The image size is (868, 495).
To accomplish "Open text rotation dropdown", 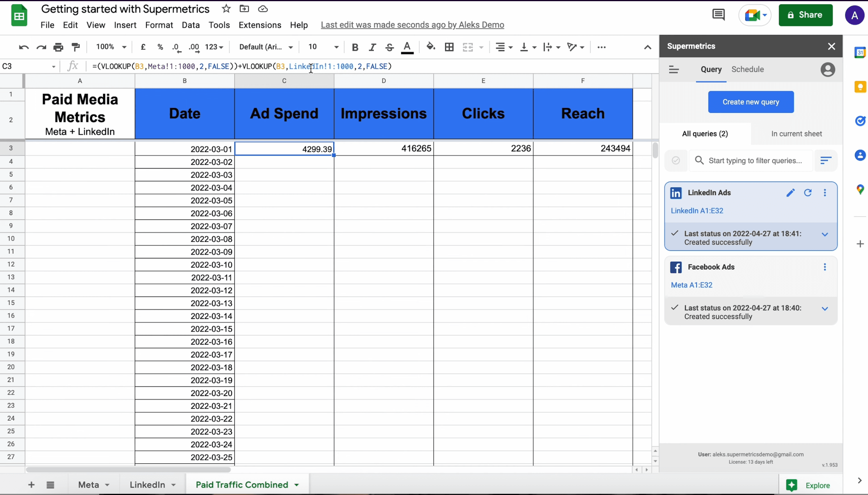I will tap(575, 47).
